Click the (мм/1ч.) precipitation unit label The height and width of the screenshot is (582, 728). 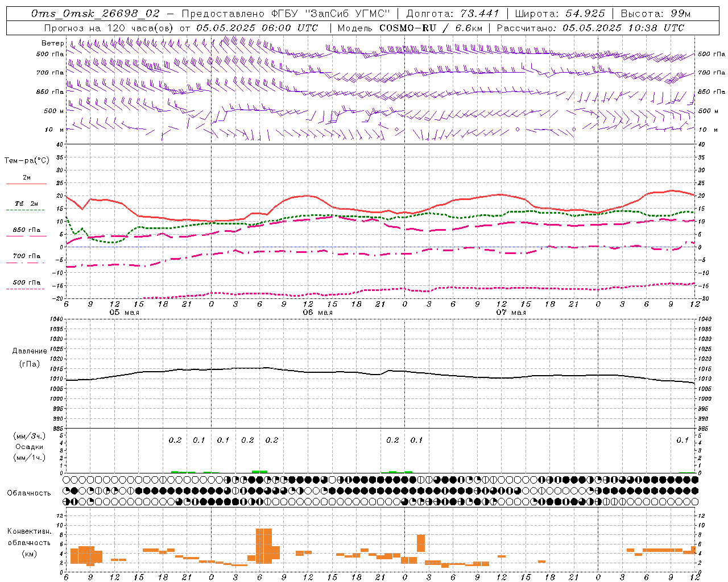coord(30,457)
